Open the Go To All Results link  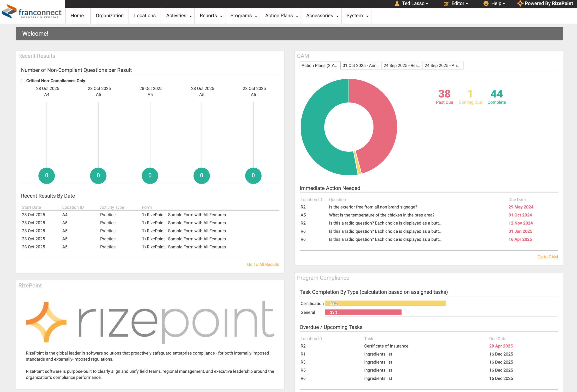[x=263, y=264]
